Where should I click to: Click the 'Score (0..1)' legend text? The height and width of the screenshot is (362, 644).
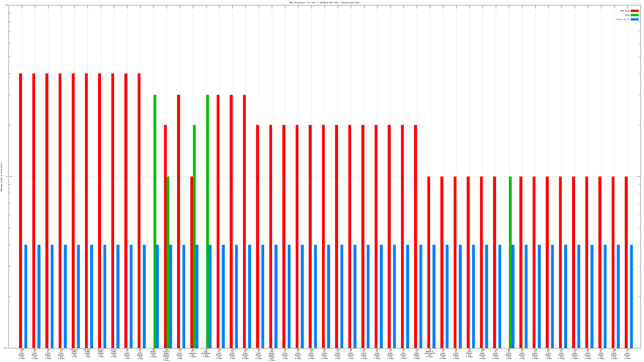623,19
